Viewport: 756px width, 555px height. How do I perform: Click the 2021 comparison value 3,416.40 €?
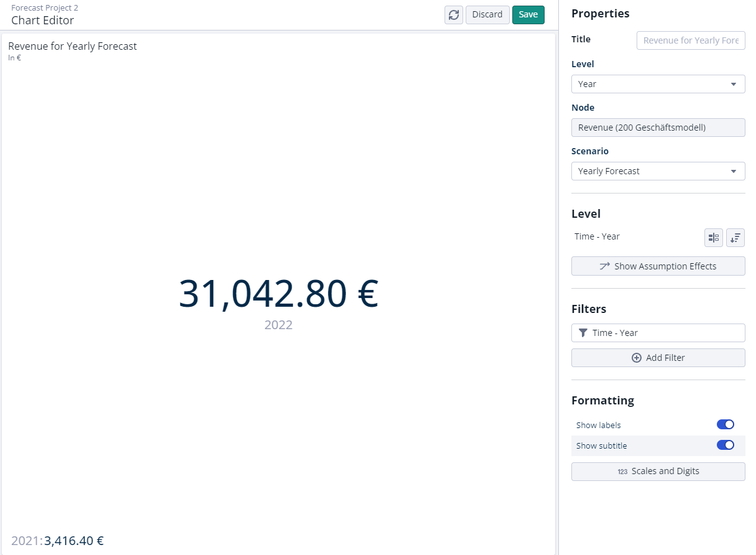pos(73,541)
